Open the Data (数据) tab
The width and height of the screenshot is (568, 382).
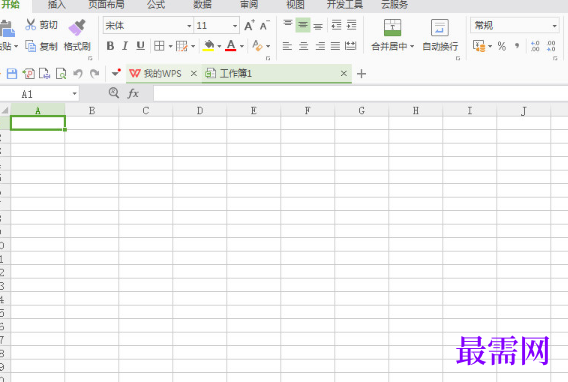coord(202,4)
